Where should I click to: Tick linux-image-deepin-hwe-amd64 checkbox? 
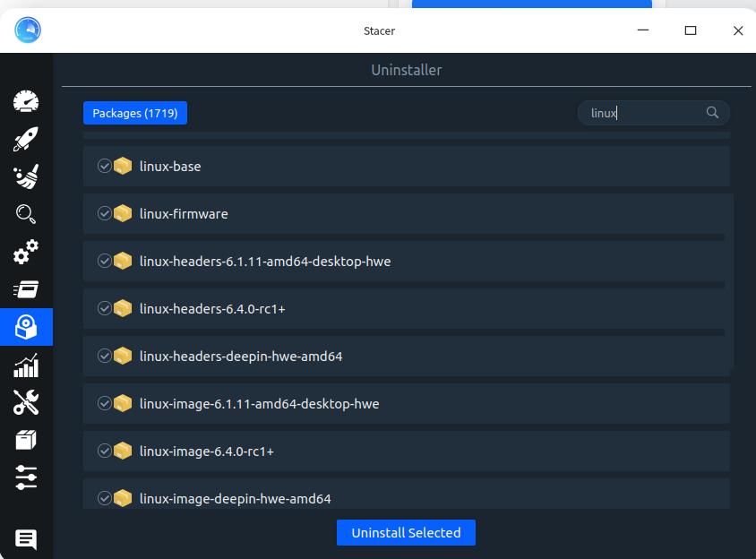(105, 498)
